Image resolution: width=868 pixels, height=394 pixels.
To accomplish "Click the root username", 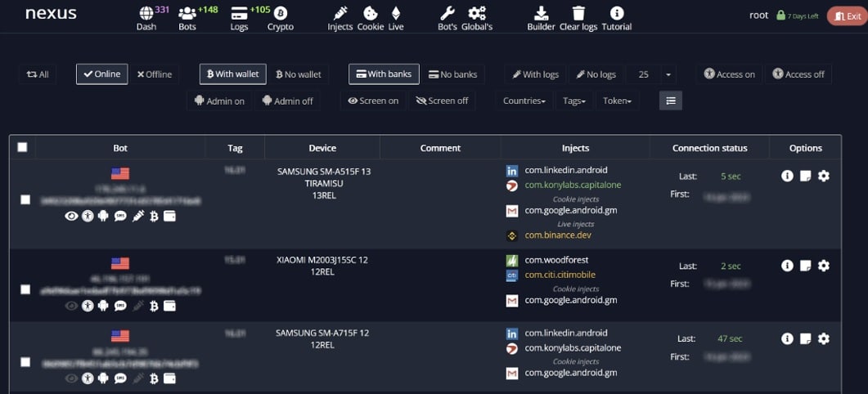I will (x=758, y=15).
